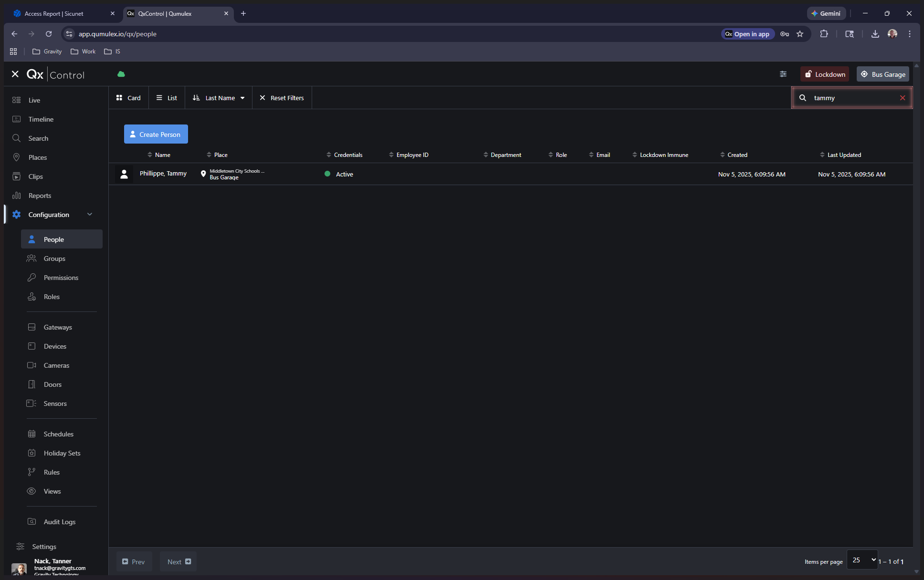This screenshot has width=924, height=580.
Task: Switch to Card view
Action: pos(128,98)
